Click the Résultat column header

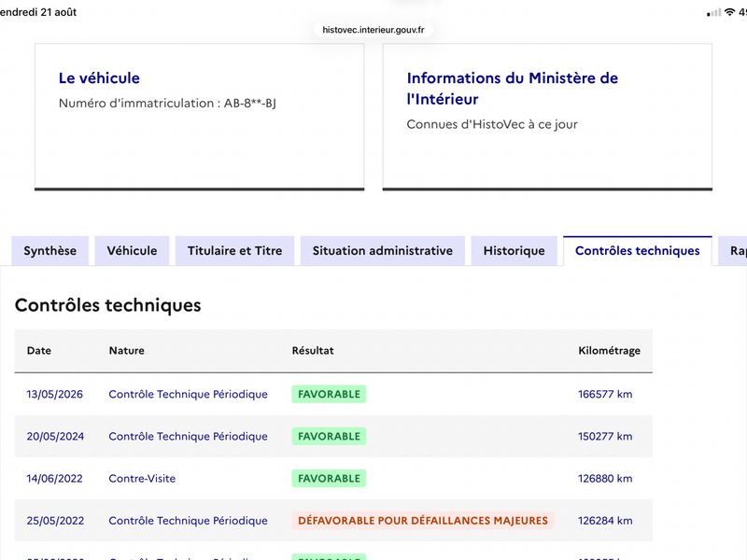[313, 351]
